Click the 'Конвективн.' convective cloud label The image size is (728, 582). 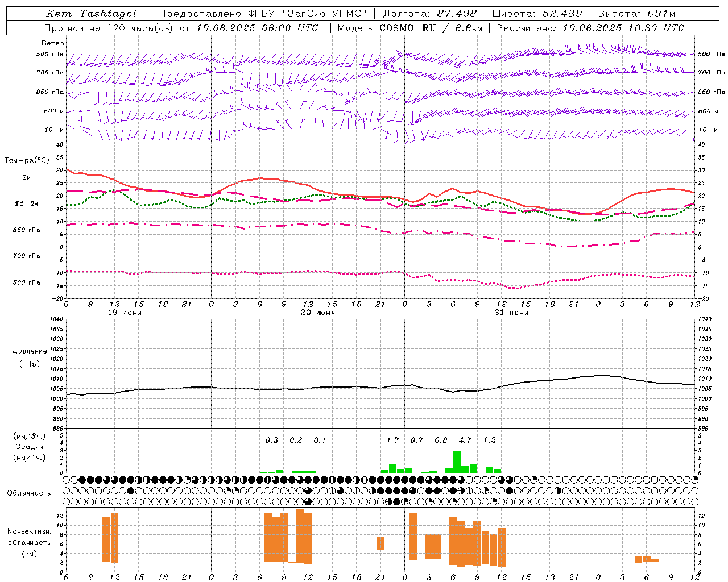(x=29, y=531)
